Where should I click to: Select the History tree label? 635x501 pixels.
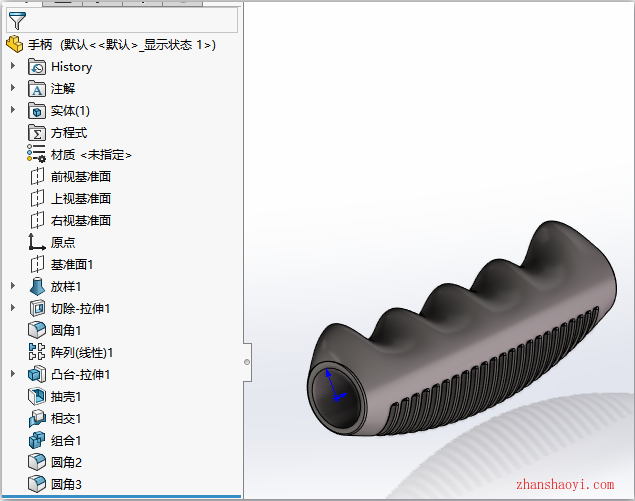point(72,67)
